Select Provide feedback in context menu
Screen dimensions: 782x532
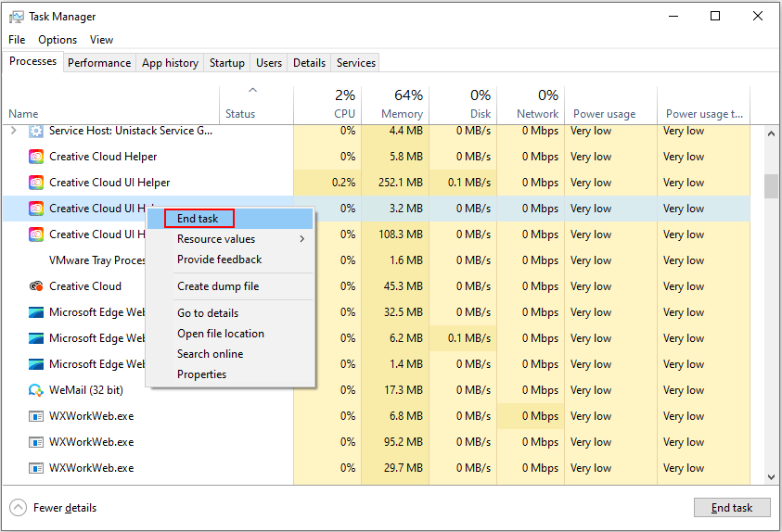pyautogui.click(x=230, y=260)
